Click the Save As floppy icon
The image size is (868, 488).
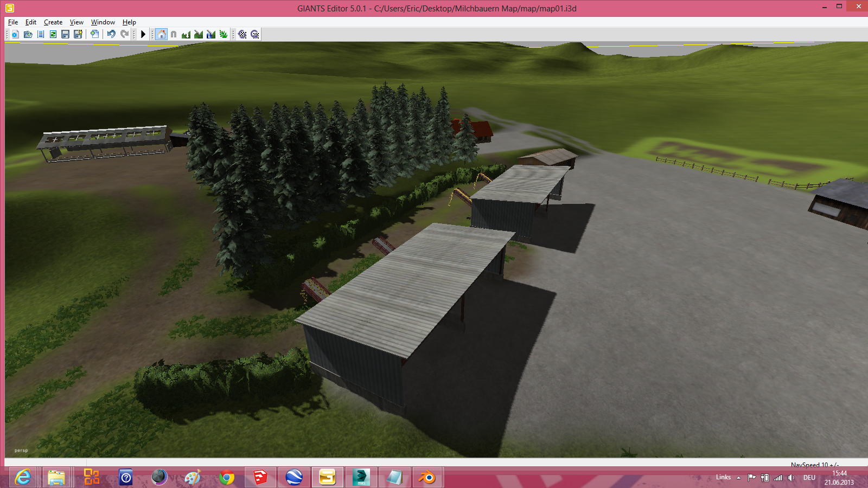pos(78,34)
